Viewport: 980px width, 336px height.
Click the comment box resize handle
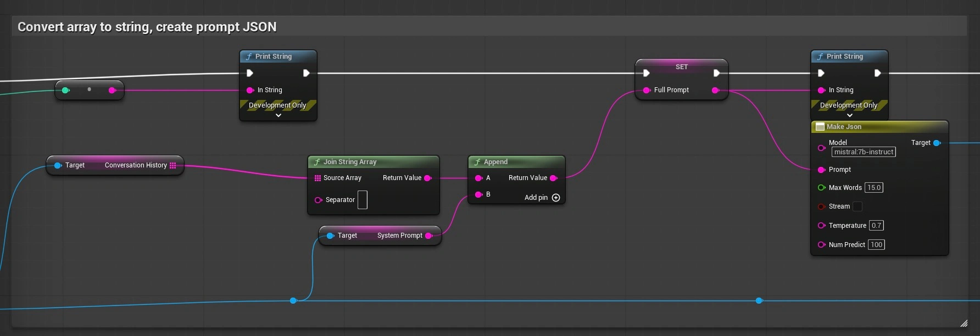coord(964,323)
